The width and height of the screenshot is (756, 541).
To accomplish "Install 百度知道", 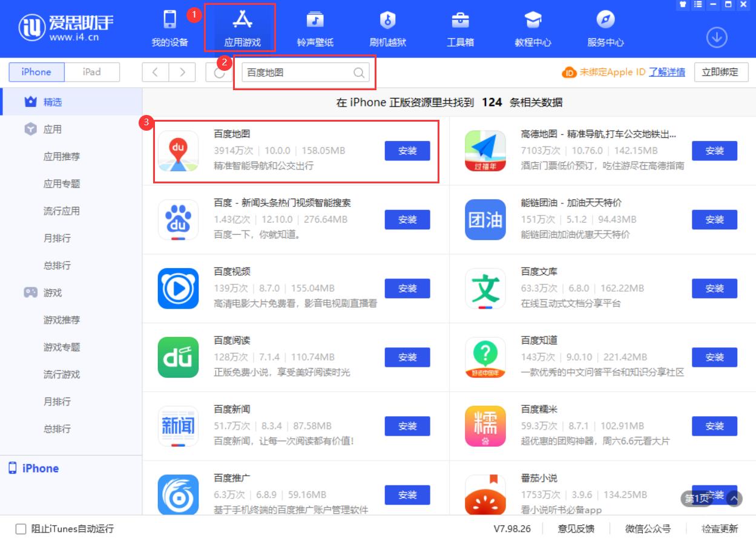I will point(714,358).
